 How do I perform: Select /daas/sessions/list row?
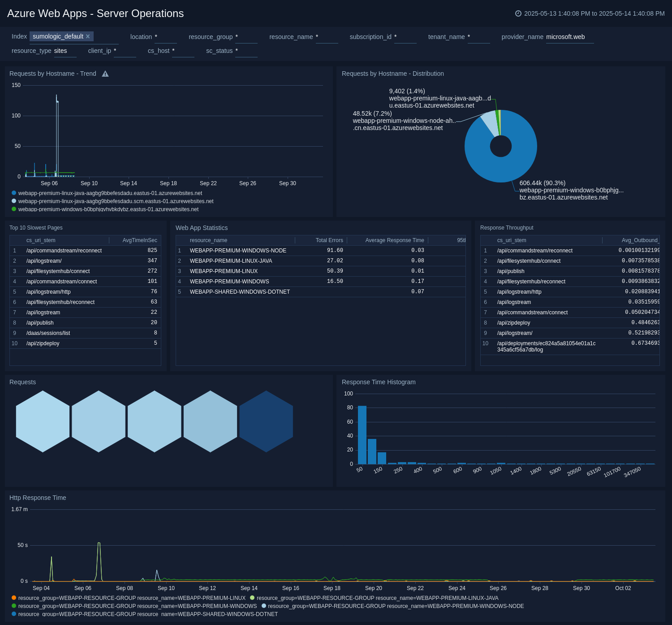click(x=85, y=333)
